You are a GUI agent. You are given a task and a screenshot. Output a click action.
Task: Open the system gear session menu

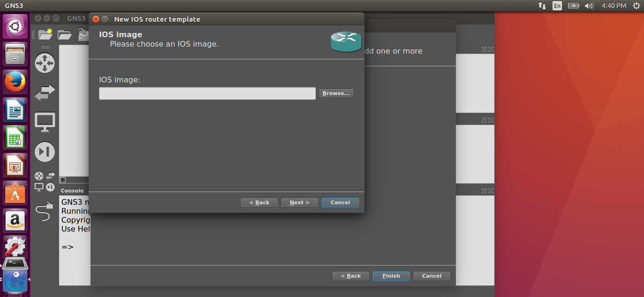pyautogui.click(x=636, y=6)
